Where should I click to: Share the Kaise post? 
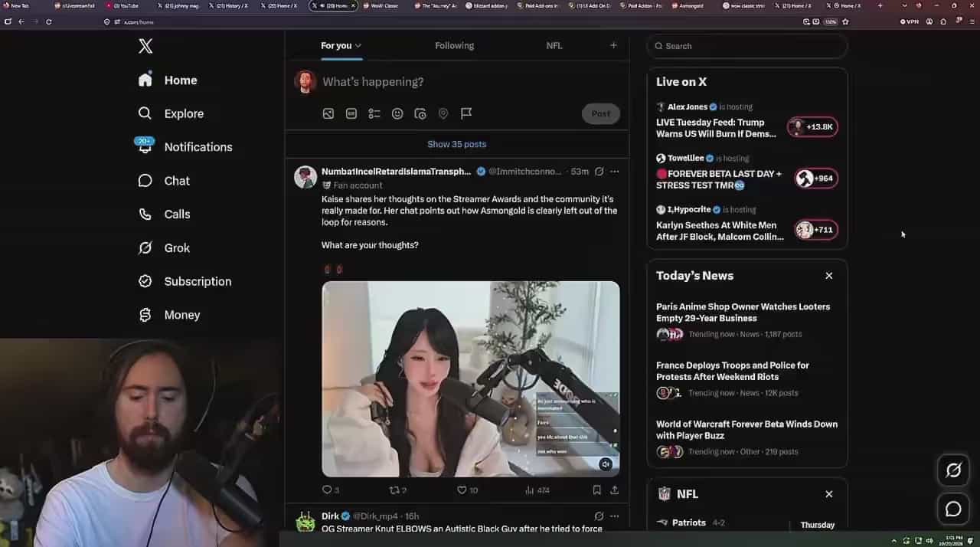[x=614, y=490]
